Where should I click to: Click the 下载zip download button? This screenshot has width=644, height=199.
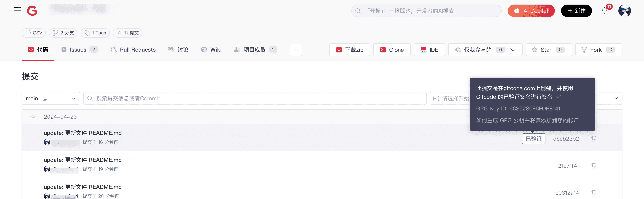[349, 50]
